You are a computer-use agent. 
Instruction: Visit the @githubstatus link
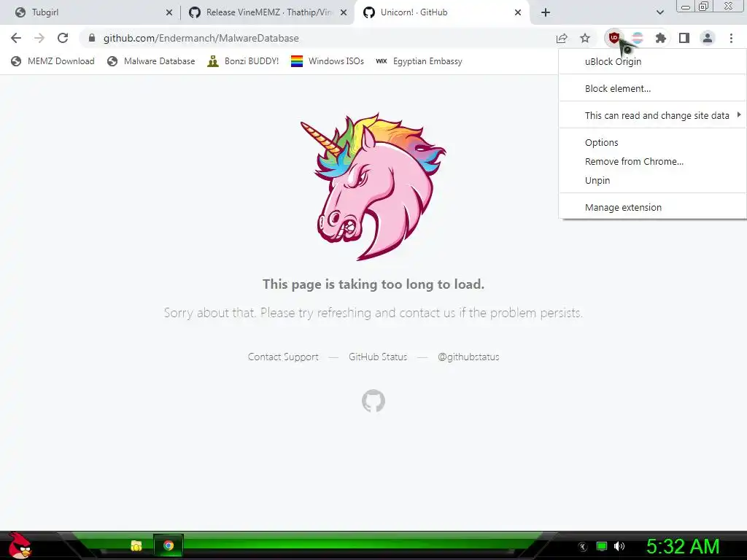tap(468, 357)
